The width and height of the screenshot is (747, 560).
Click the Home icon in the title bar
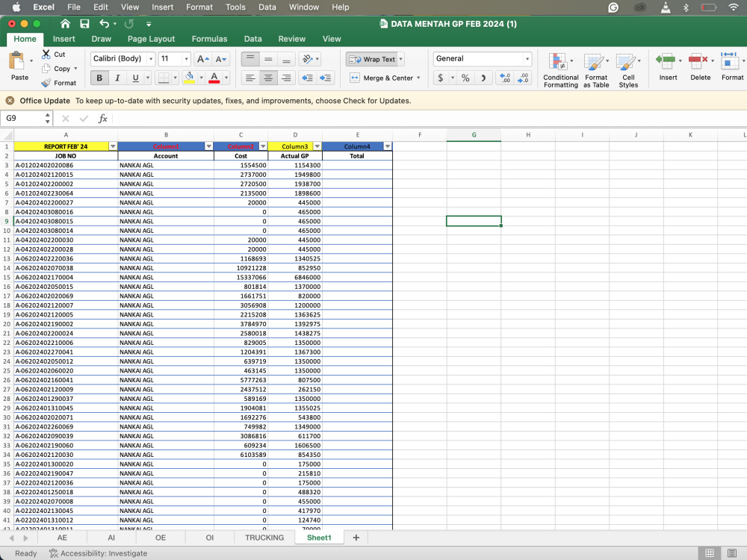coord(65,24)
